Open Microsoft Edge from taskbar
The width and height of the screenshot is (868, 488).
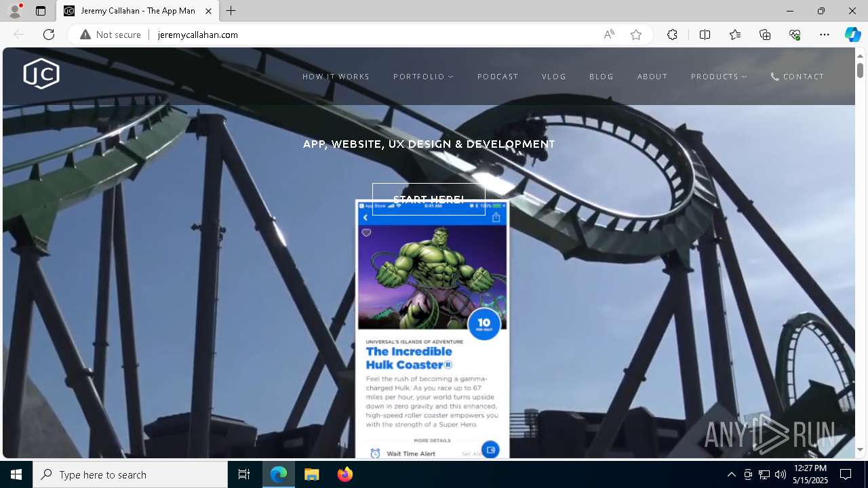(279, 474)
